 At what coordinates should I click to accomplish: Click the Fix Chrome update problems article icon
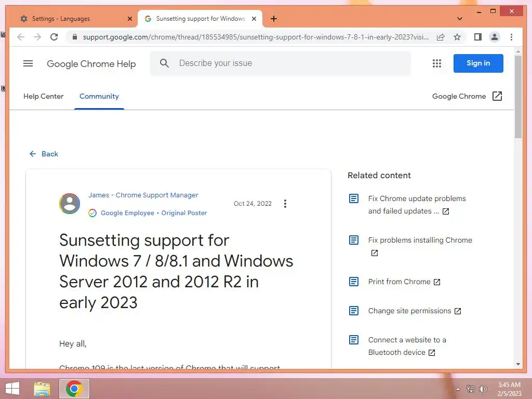click(353, 198)
